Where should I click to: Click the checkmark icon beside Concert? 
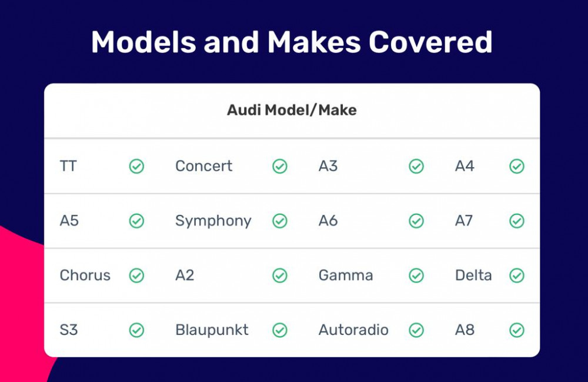[x=280, y=166]
